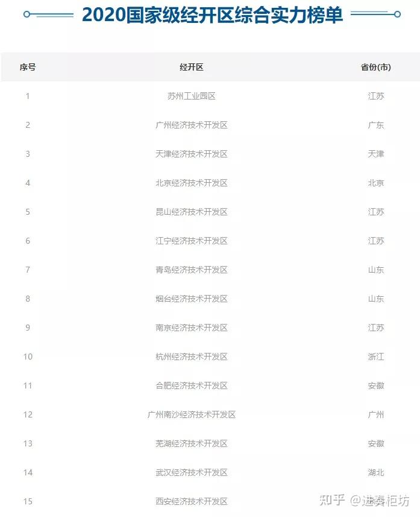Choose 烟台经济技术开发区 in the table
The image size is (420, 517).
click(x=192, y=299)
